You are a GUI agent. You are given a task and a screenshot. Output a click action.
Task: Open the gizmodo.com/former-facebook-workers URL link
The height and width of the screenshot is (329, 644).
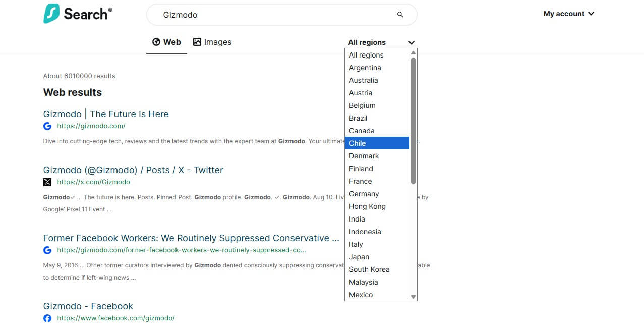182,250
